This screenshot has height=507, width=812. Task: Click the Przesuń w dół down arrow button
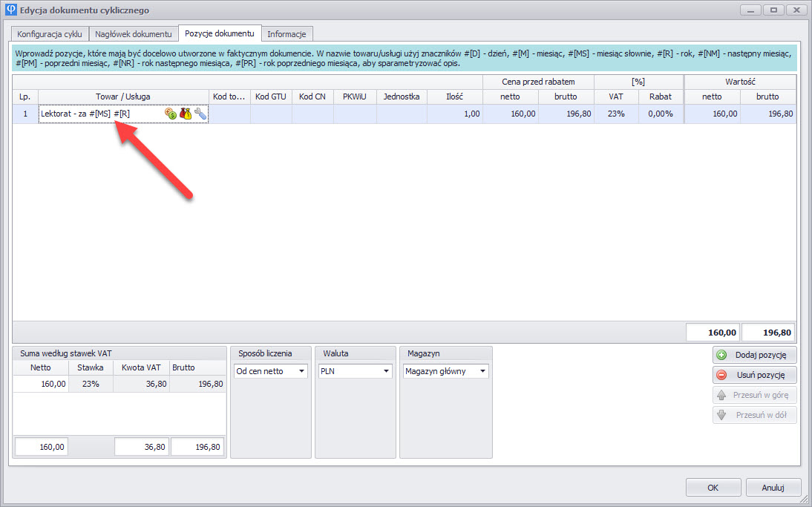(755, 416)
